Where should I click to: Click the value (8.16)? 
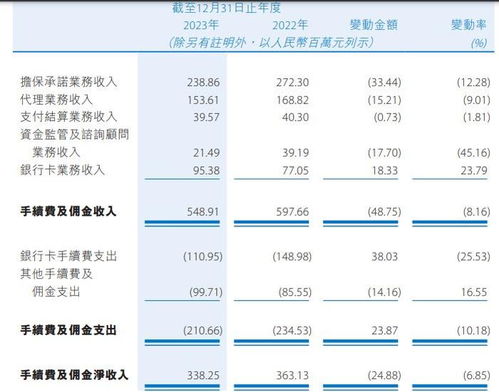(477, 212)
